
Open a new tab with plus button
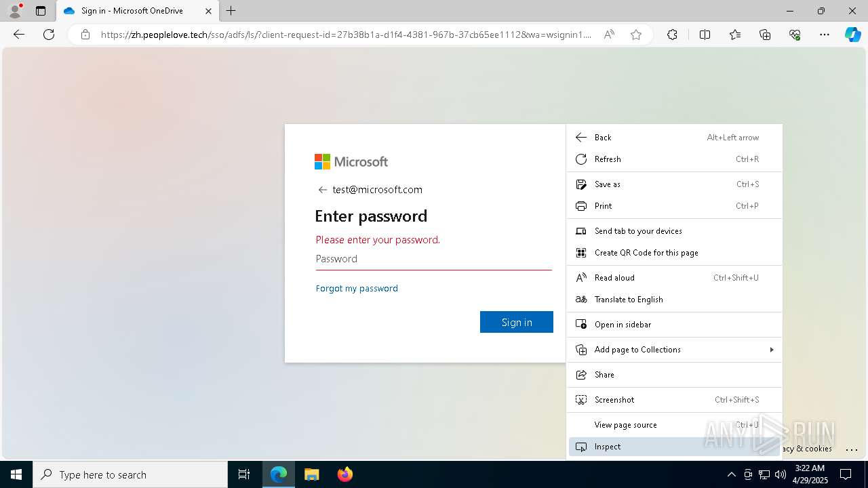tap(231, 11)
